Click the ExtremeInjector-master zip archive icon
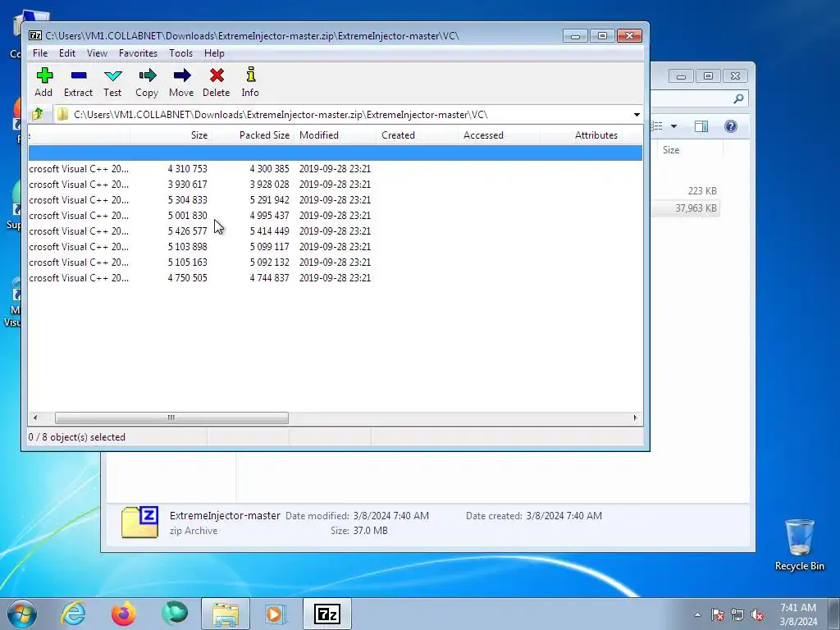840x630 pixels. tap(139, 522)
